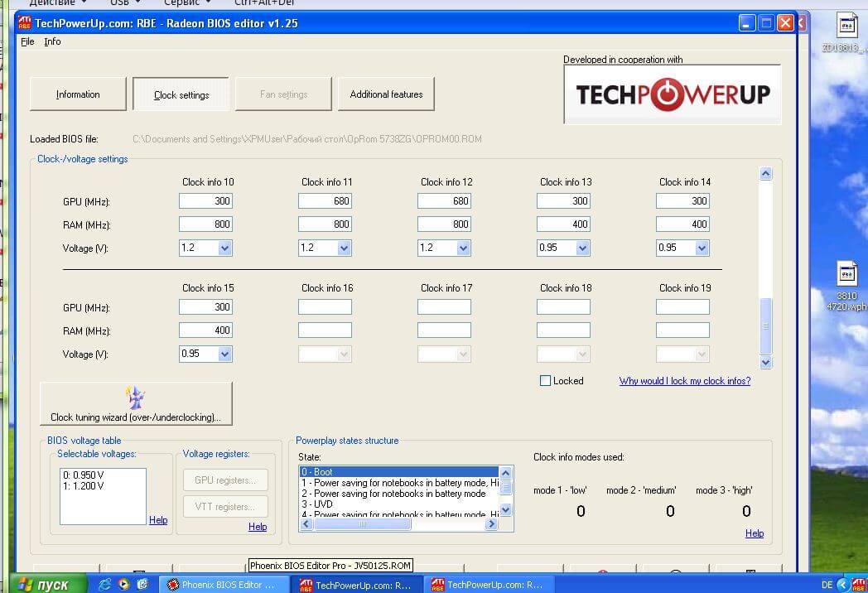
Task: Open the File menu
Action: 27,41
